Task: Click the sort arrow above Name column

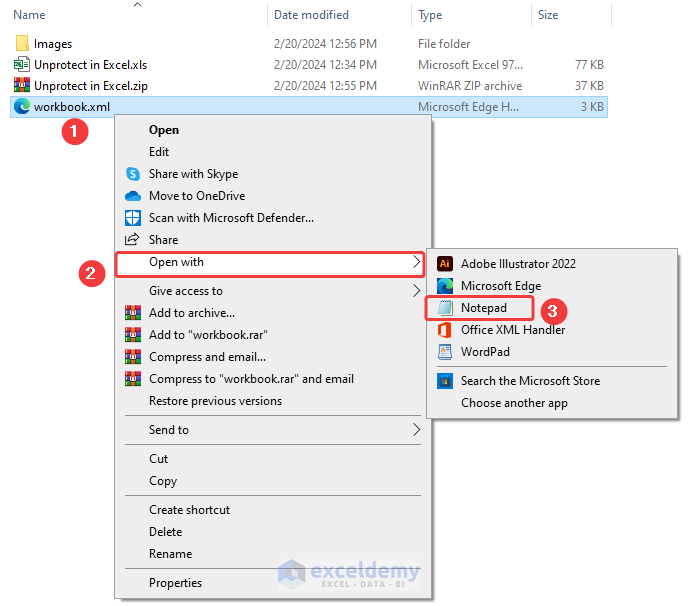Action: point(138,4)
